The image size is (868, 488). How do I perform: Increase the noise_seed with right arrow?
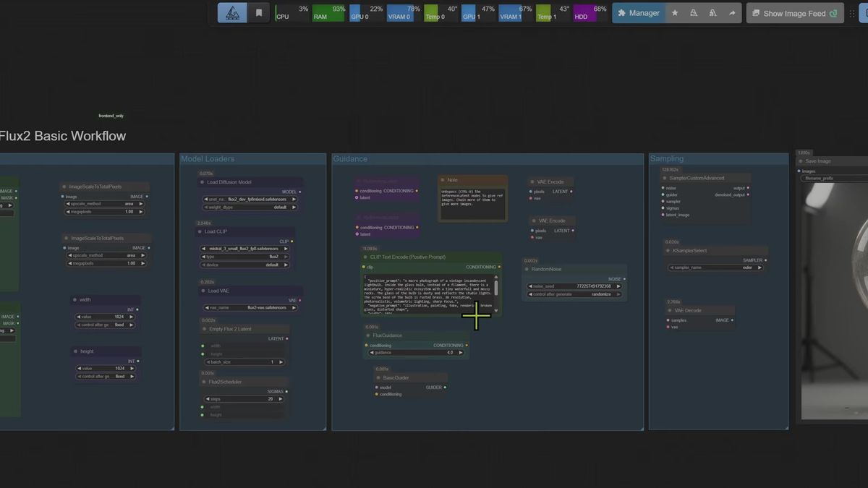click(617, 286)
